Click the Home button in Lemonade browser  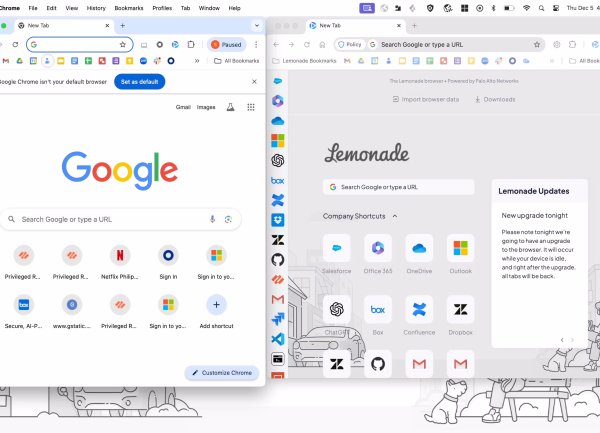click(322, 45)
